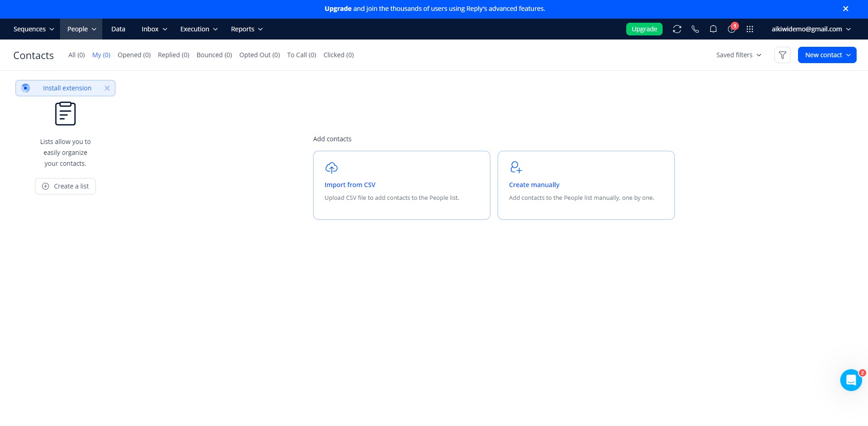Click the clipboard list icon

click(65, 114)
